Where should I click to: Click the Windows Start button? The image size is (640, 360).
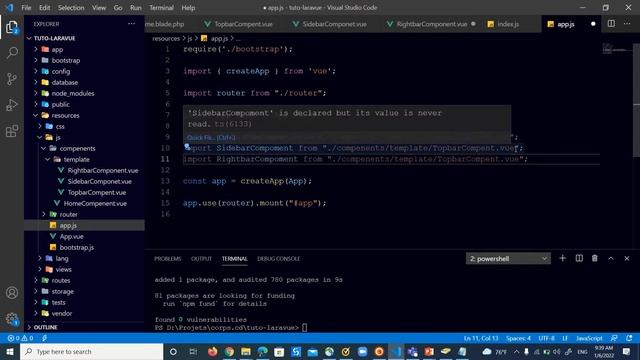[x=10, y=351]
